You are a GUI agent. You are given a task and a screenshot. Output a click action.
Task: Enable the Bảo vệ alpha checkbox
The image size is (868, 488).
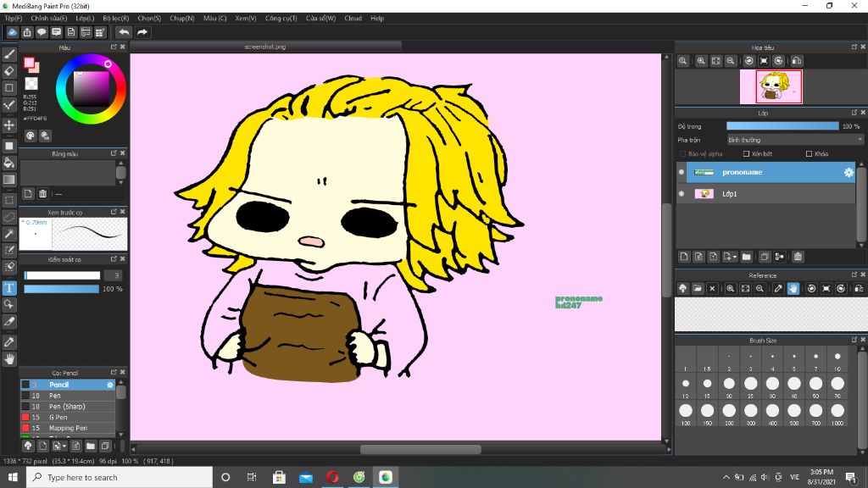682,154
